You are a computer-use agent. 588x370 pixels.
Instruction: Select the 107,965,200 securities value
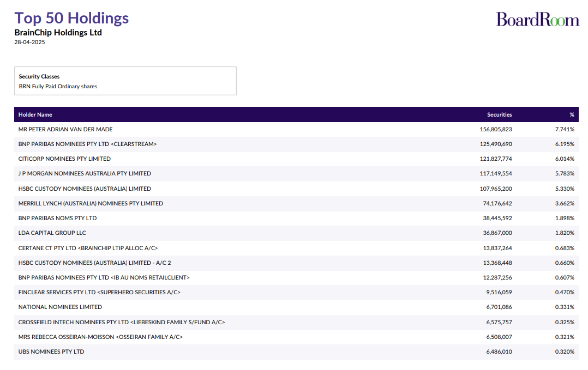pos(495,189)
